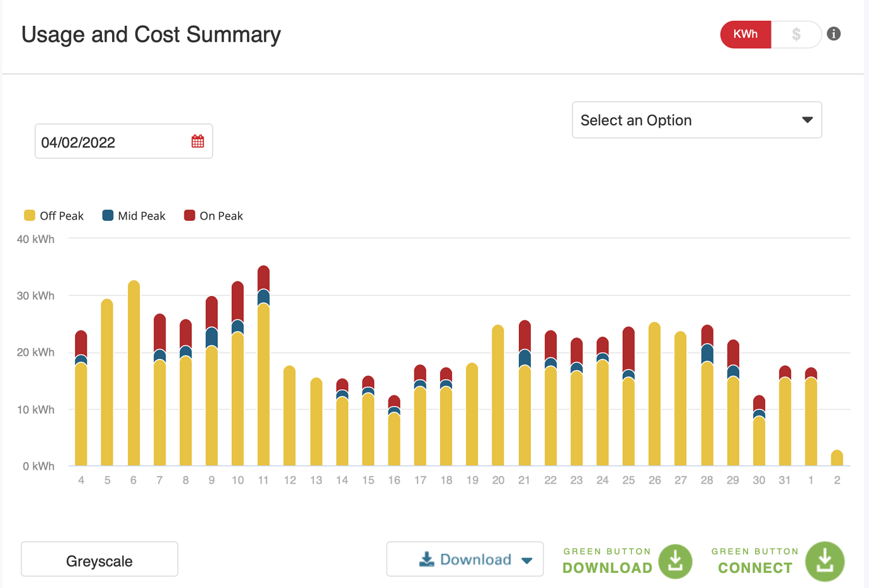This screenshot has height=588, width=869.
Task: Click the On Peak legend marker
Action: [x=191, y=215]
